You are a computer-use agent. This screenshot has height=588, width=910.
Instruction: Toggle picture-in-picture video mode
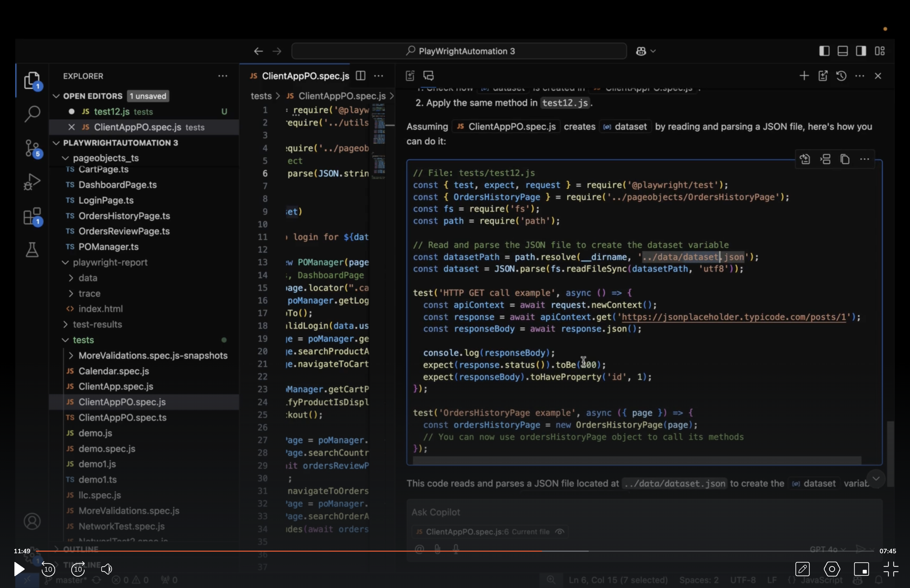pyautogui.click(x=862, y=569)
